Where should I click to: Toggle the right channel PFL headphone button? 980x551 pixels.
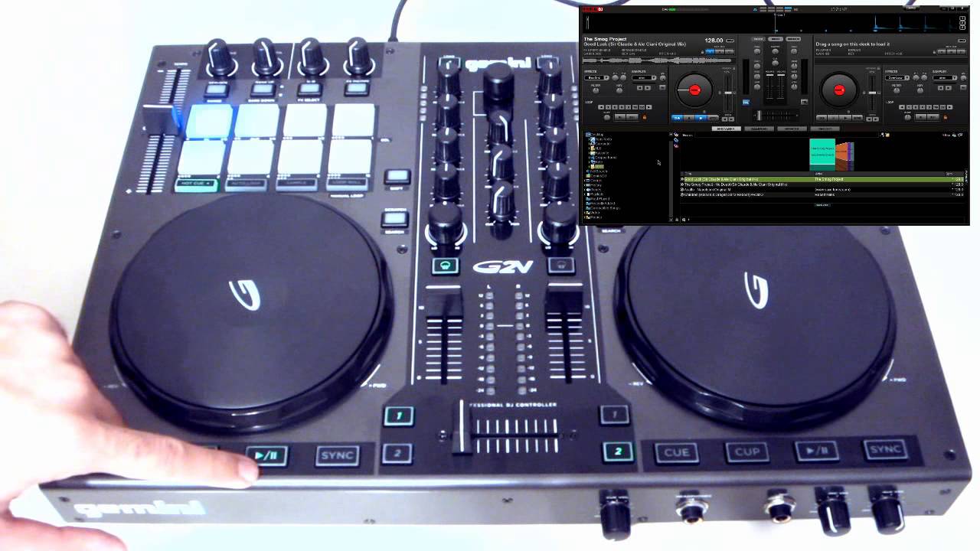(x=804, y=101)
